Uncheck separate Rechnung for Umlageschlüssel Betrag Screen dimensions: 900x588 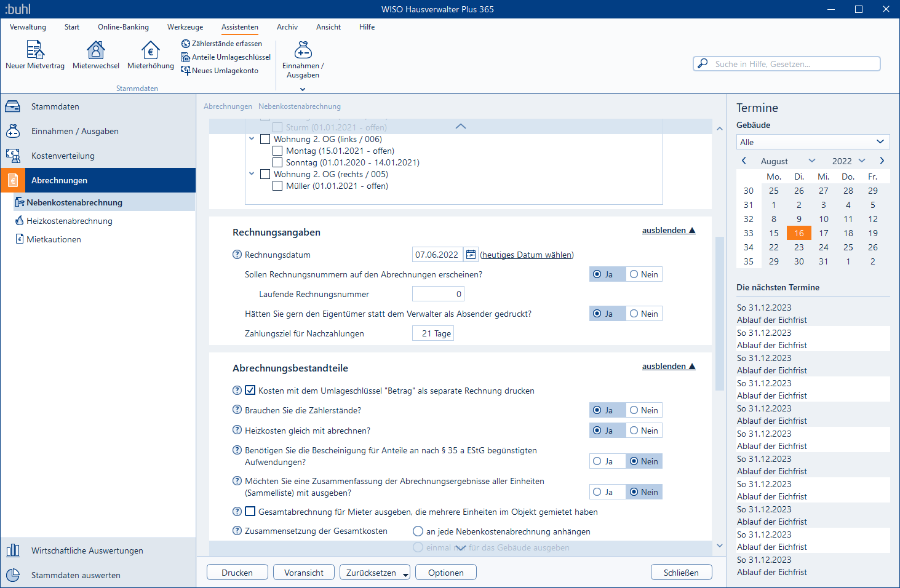250,390
